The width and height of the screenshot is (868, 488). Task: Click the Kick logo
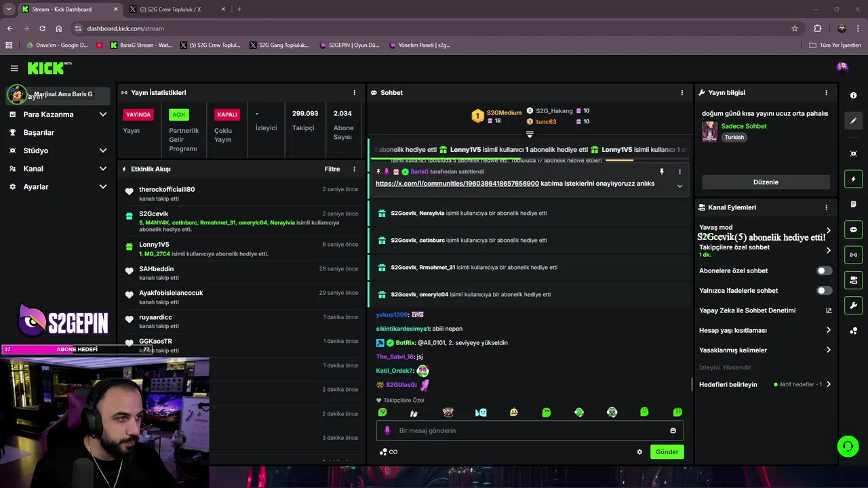pyautogui.click(x=49, y=68)
